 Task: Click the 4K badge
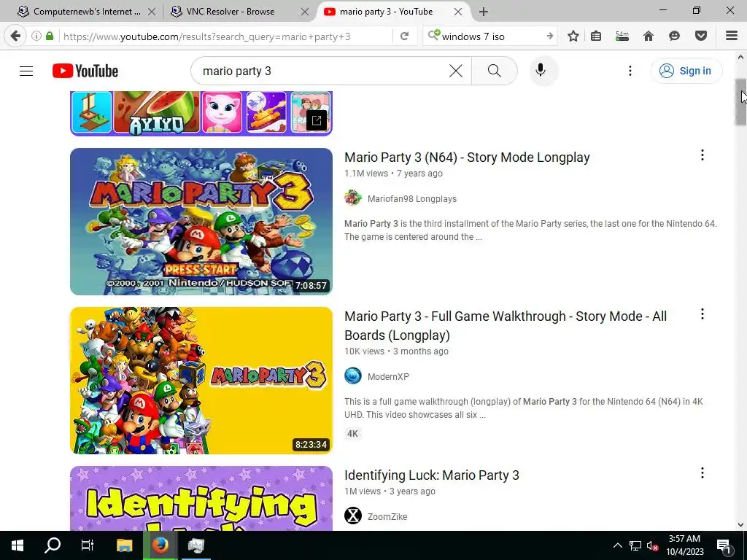pos(352,434)
